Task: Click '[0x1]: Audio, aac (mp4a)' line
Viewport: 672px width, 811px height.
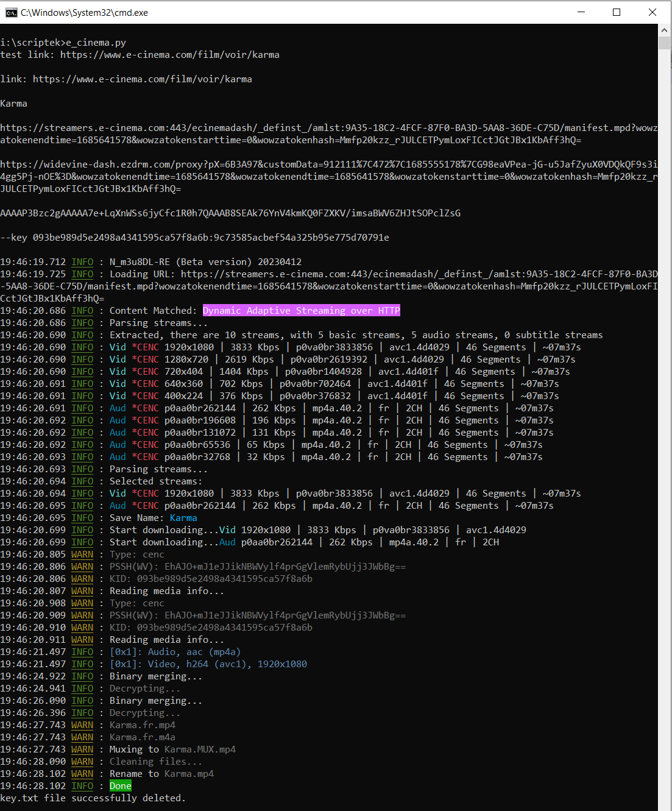Action: pos(121,652)
